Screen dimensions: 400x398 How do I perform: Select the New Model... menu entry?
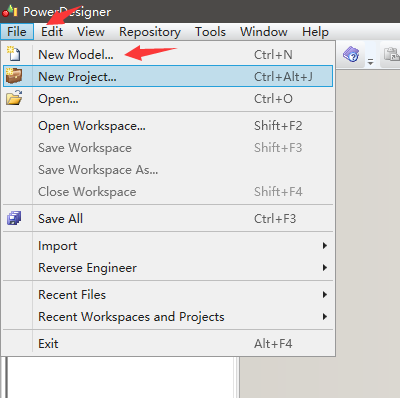pyautogui.click(x=168, y=54)
